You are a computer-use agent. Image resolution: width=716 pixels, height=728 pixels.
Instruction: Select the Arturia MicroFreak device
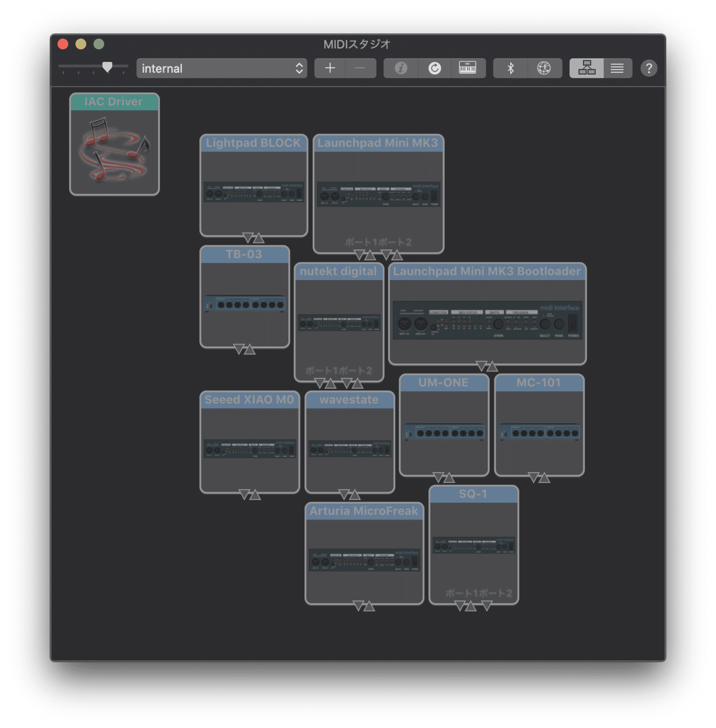point(364,553)
